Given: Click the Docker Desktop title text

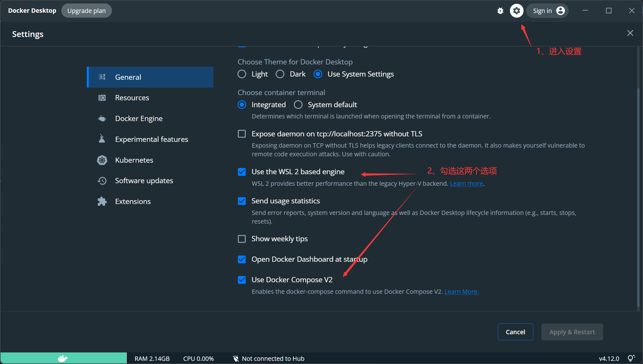Looking at the screenshot, I should tap(32, 11).
